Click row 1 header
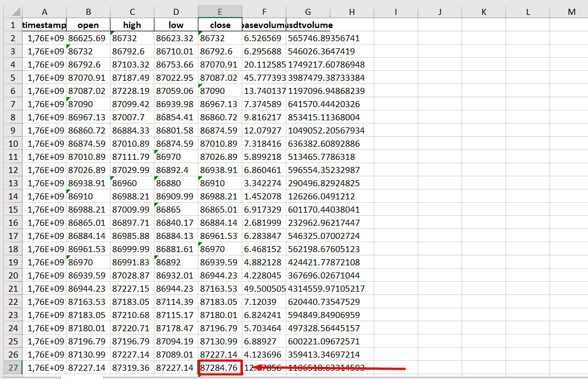This screenshot has width=588, height=379. (x=11, y=25)
